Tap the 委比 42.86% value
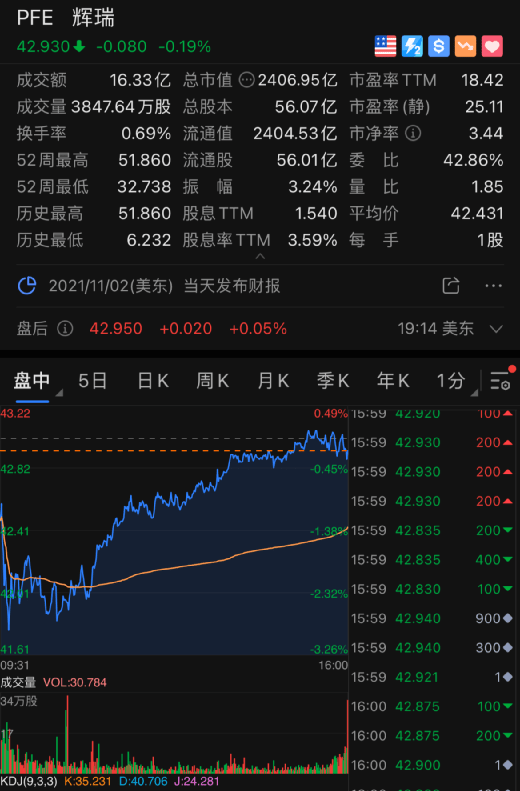Viewport: 520px width, 791px height. click(x=473, y=160)
